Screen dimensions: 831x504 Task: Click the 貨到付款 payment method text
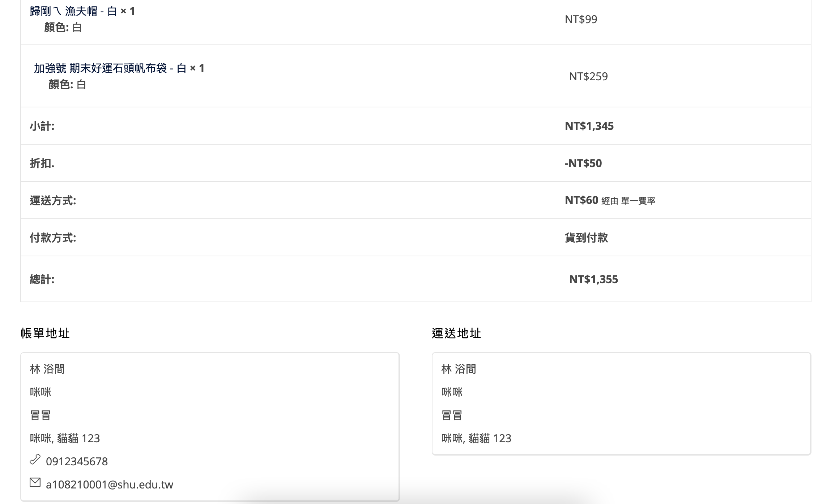[x=586, y=238]
